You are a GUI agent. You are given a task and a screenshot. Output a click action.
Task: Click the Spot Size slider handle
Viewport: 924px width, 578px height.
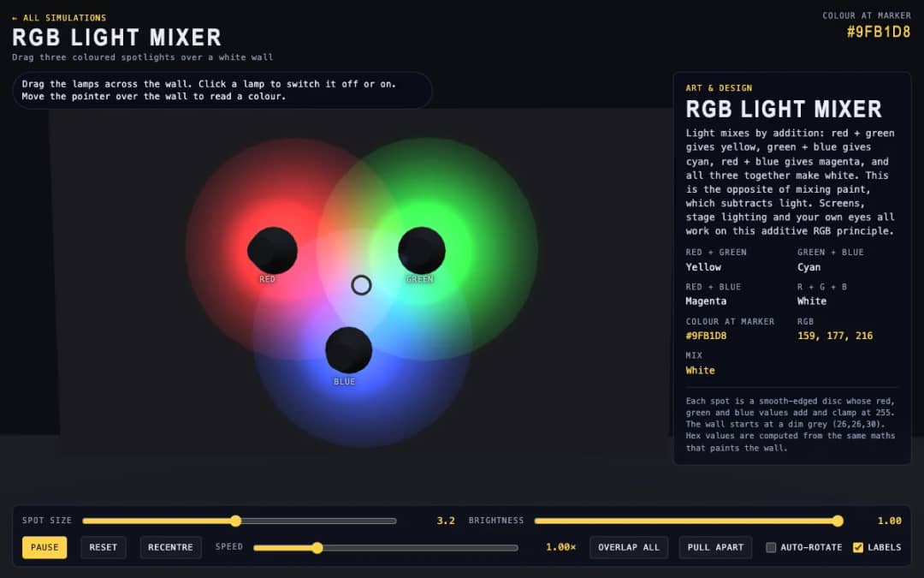click(x=236, y=521)
